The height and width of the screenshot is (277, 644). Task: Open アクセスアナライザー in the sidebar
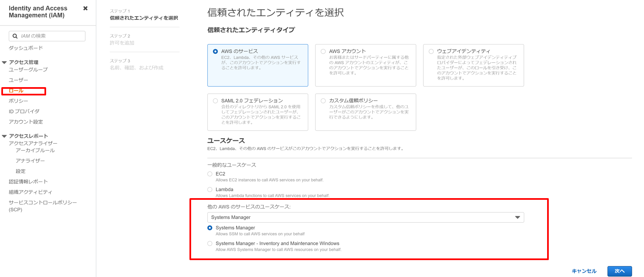tap(33, 143)
